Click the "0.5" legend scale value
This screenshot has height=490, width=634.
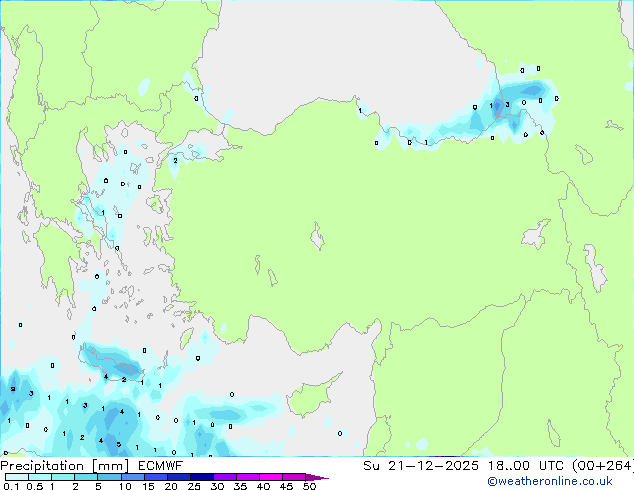(35, 486)
